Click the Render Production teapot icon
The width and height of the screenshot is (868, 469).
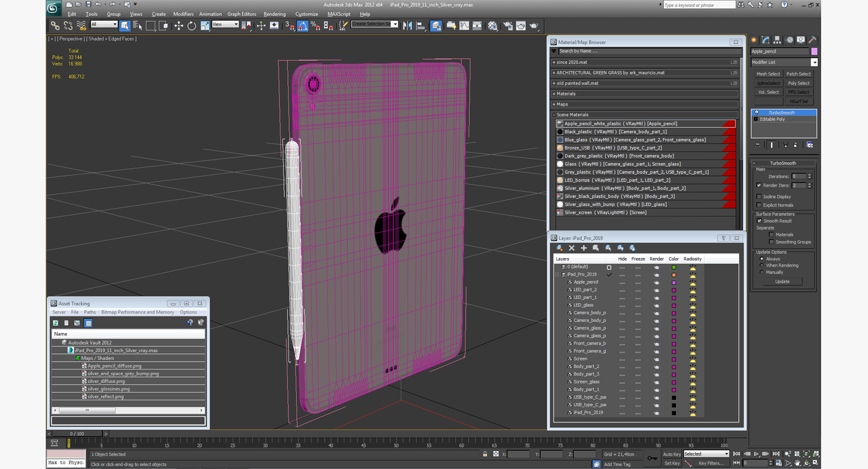click(x=534, y=26)
